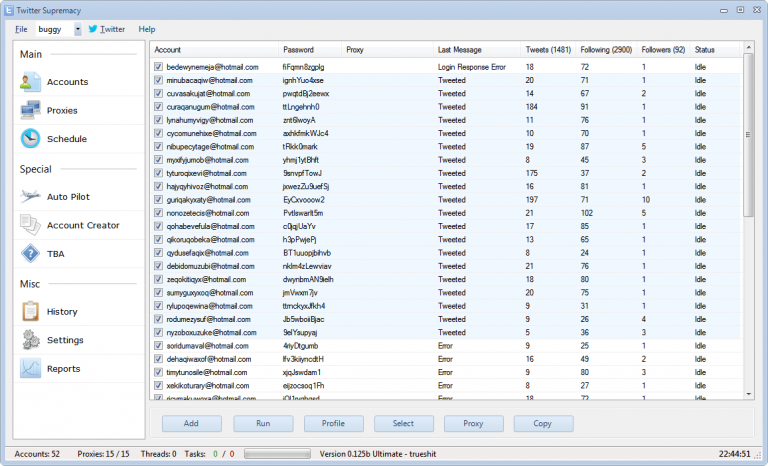Sort by the Last Message column header
768x466 pixels.
477,49
